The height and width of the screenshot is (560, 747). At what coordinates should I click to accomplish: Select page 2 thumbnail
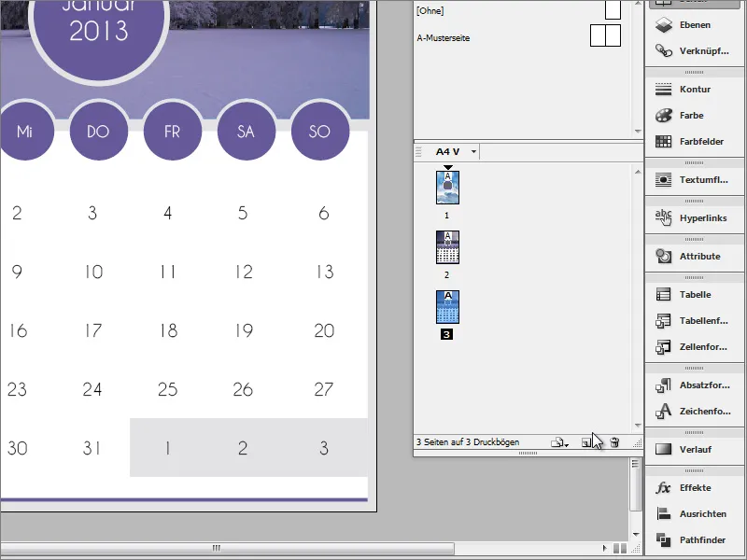click(x=448, y=247)
